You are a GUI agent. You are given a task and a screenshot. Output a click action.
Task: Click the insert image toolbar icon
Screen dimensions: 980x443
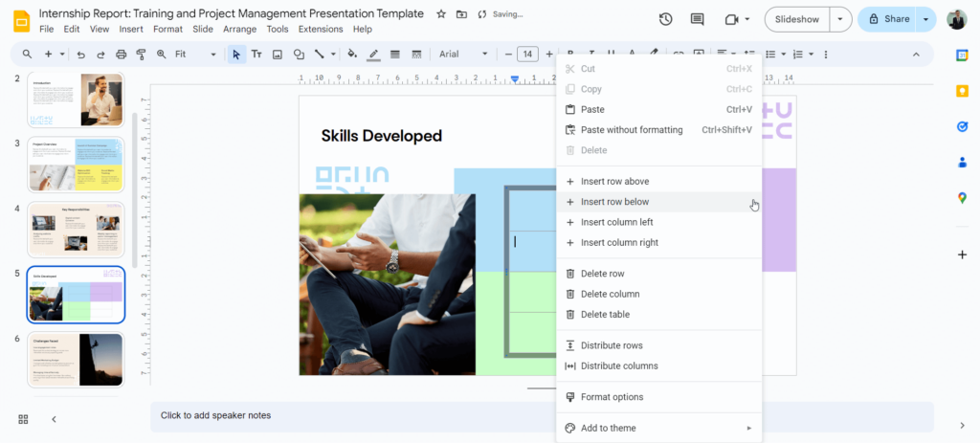pyautogui.click(x=278, y=55)
